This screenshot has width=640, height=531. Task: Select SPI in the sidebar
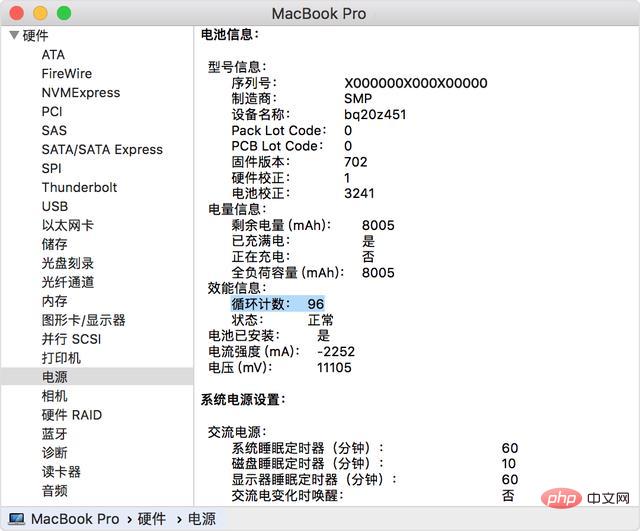point(51,168)
